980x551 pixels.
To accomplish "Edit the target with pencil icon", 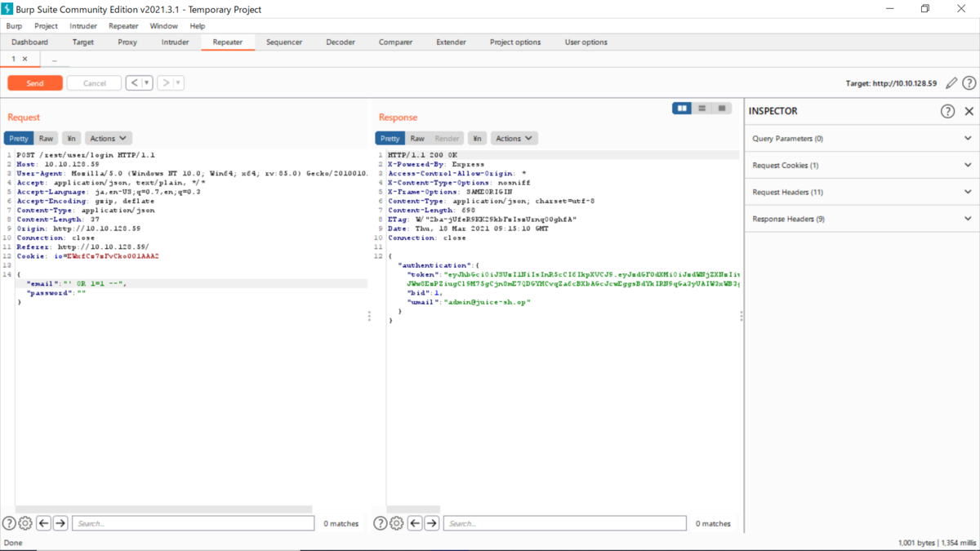I will (951, 83).
